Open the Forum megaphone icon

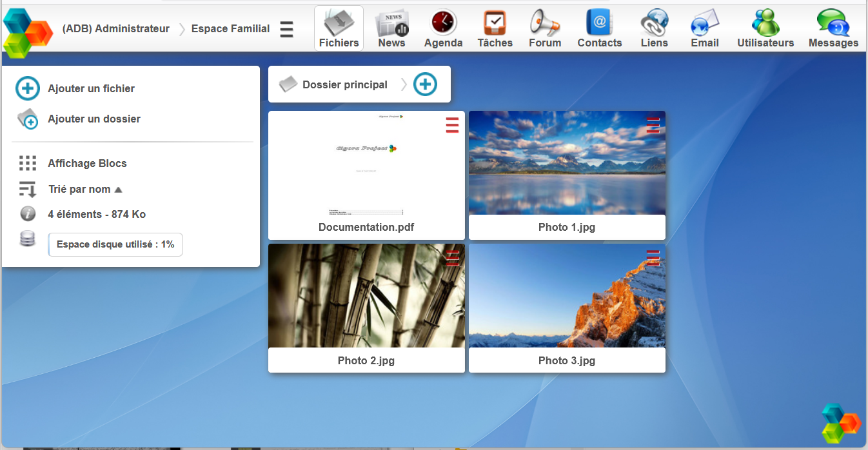coord(545,23)
